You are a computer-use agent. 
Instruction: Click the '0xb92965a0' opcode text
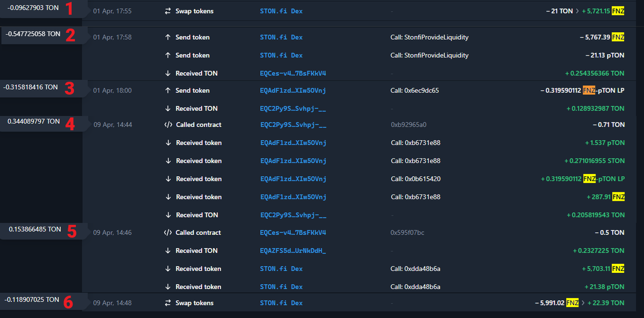pyautogui.click(x=409, y=125)
